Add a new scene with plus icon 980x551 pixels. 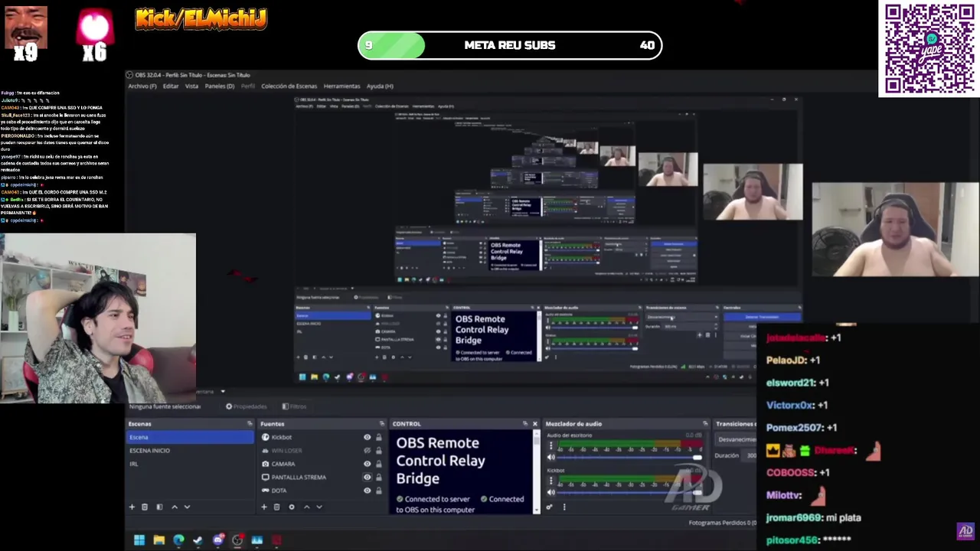[132, 507]
